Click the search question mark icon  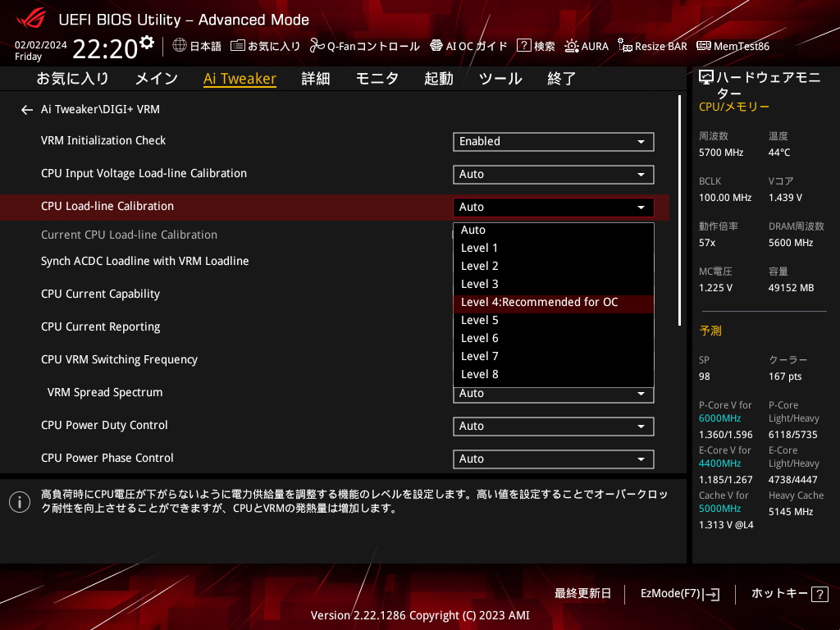[523, 46]
